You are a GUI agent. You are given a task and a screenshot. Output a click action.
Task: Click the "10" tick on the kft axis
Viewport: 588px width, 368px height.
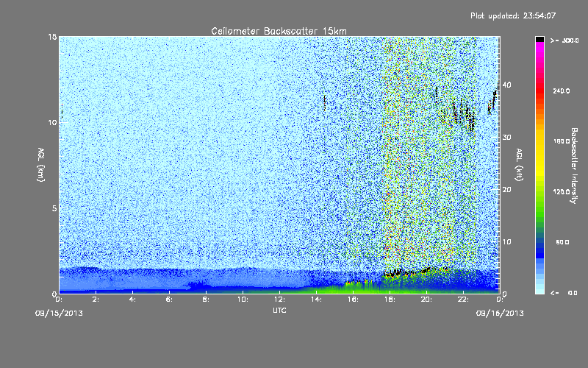tap(506, 242)
